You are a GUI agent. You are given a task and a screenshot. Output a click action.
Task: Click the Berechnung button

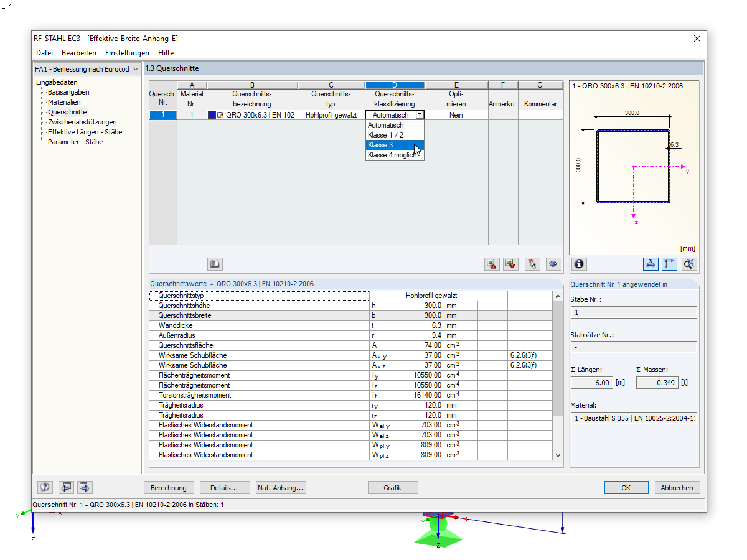click(x=169, y=488)
